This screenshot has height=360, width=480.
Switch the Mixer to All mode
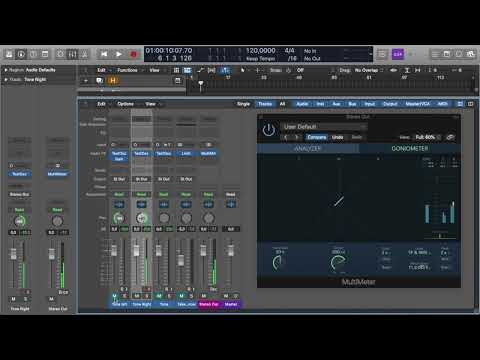(282, 104)
